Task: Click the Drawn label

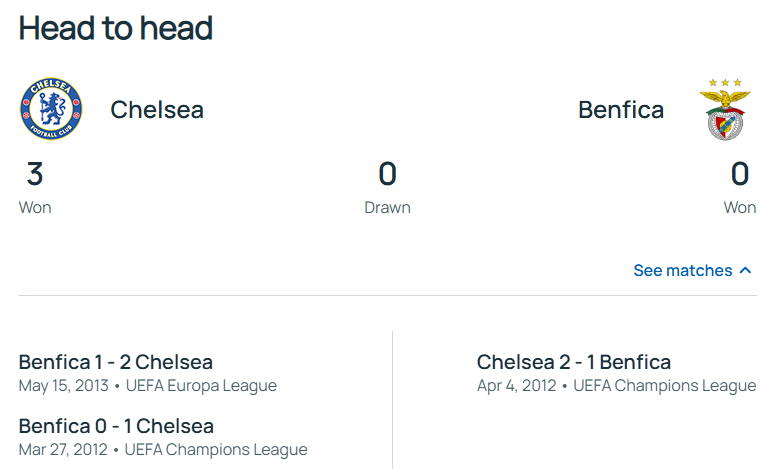Action: click(387, 208)
